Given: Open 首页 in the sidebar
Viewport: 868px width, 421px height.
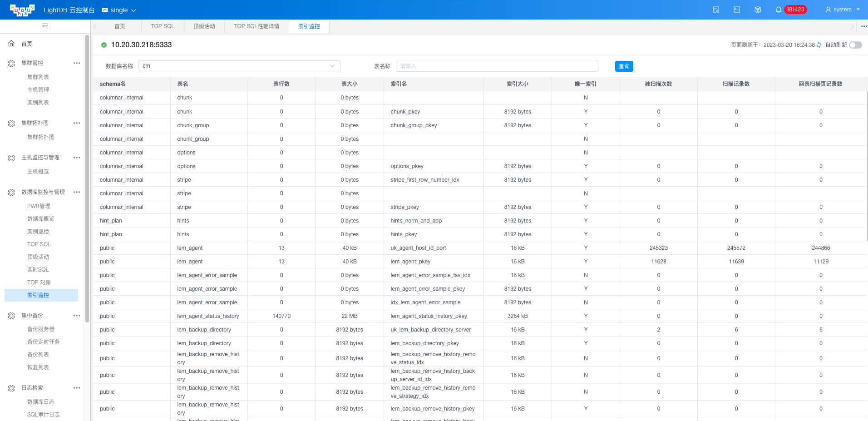Looking at the screenshot, I should [27, 44].
